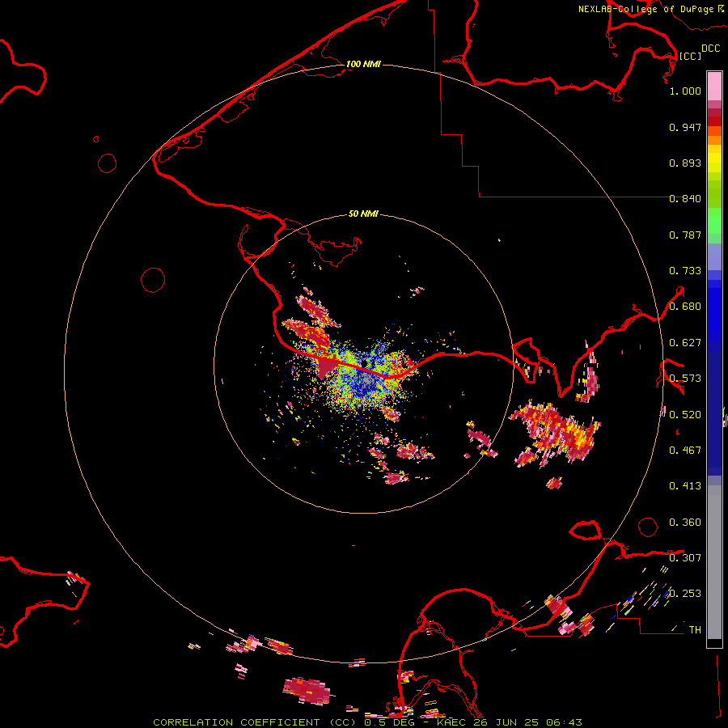
Task: Select the 0.680 scale value
Action: pyautogui.click(x=685, y=307)
